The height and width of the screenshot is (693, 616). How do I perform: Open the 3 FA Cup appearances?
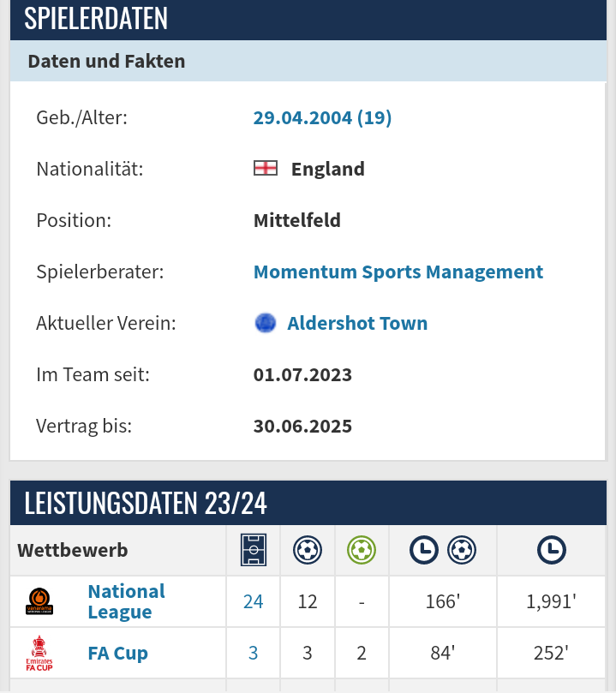pos(254,653)
